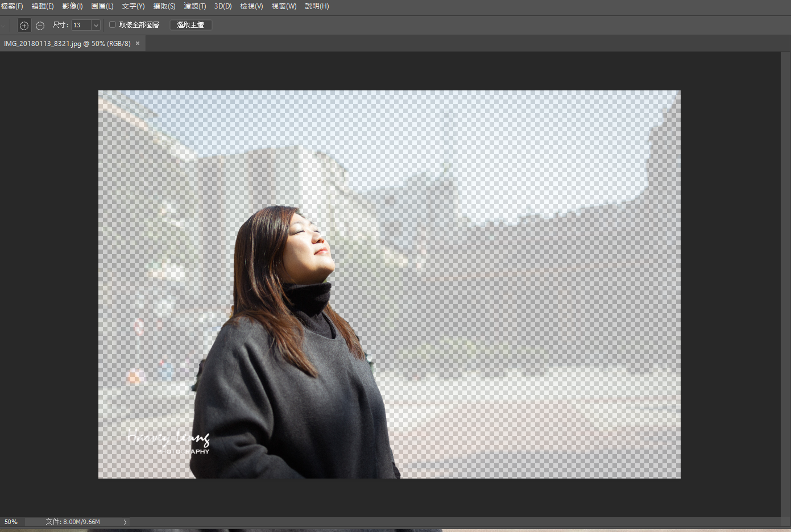Select the IMG_20180113_8321.jpg document tab
Viewport: 791px width, 532px height.
[65, 43]
